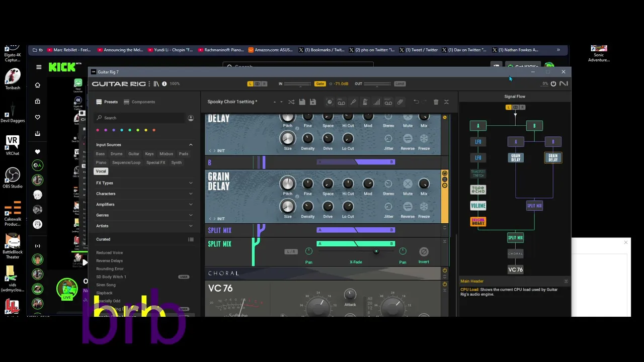Click the X-Fade slider handle in Split Mix
This screenshot has height=362, width=644.
pyautogui.click(x=376, y=251)
